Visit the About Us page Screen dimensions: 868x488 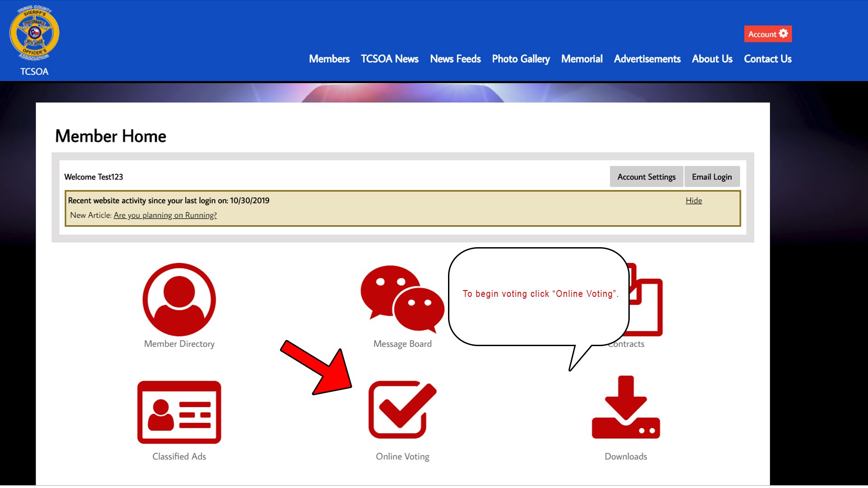[x=712, y=59]
